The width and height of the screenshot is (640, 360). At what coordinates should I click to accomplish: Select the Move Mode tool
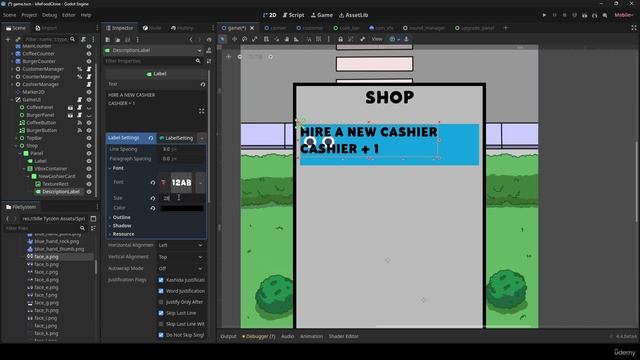click(234, 39)
